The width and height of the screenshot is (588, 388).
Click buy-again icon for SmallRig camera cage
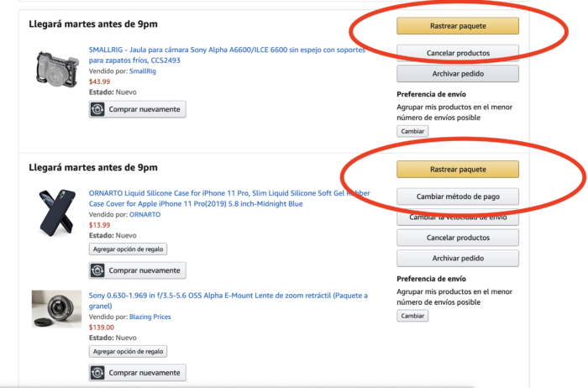pyautogui.click(x=97, y=109)
